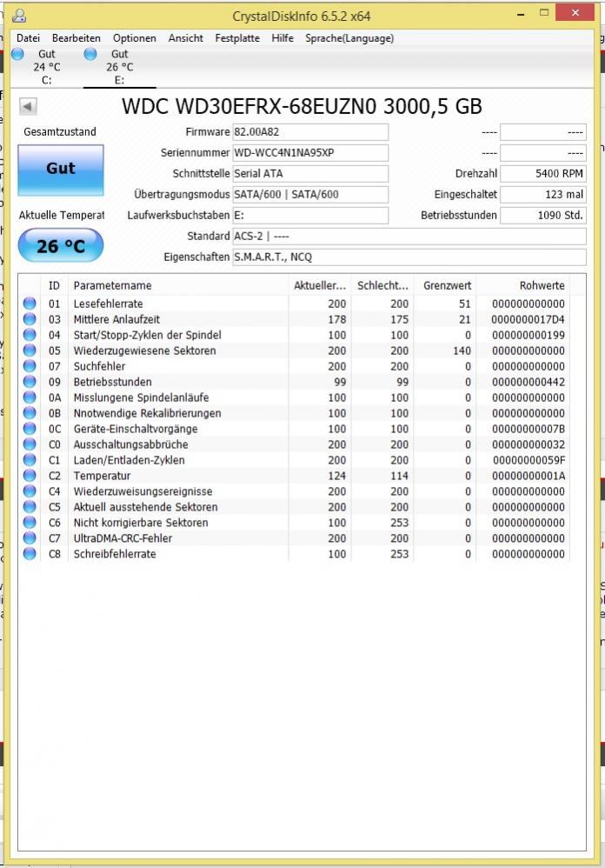Click status icon for Nicht korrigierbare Sektoren
The image size is (605, 868).
click(x=30, y=523)
